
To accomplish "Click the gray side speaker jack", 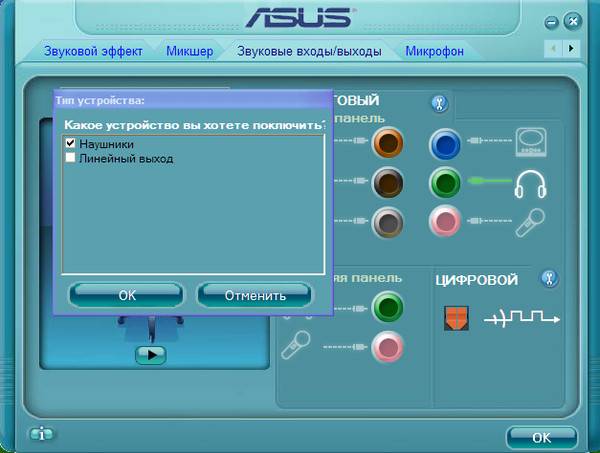I will pyautogui.click(x=388, y=222).
